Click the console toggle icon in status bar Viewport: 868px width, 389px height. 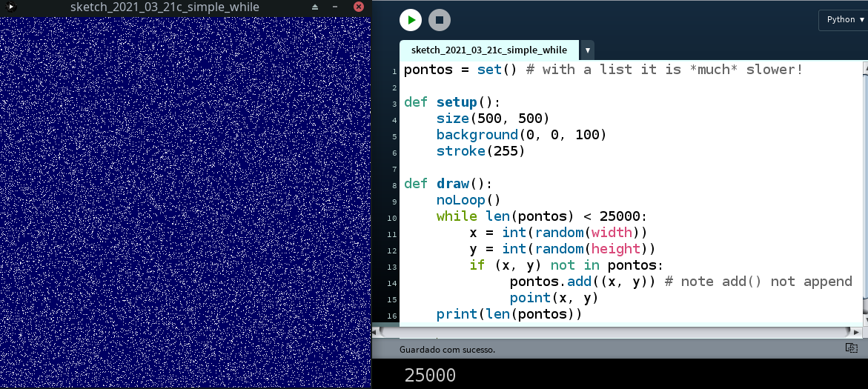(x=851, y=348)
